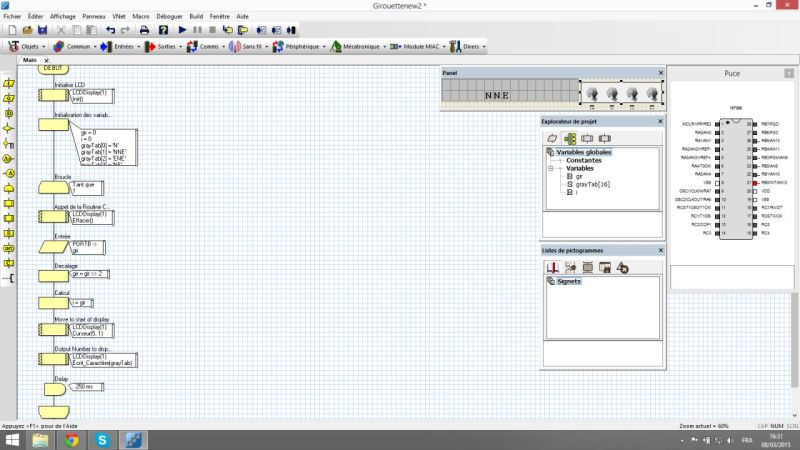Open the Objets component dropdown

tap(27, 46)
